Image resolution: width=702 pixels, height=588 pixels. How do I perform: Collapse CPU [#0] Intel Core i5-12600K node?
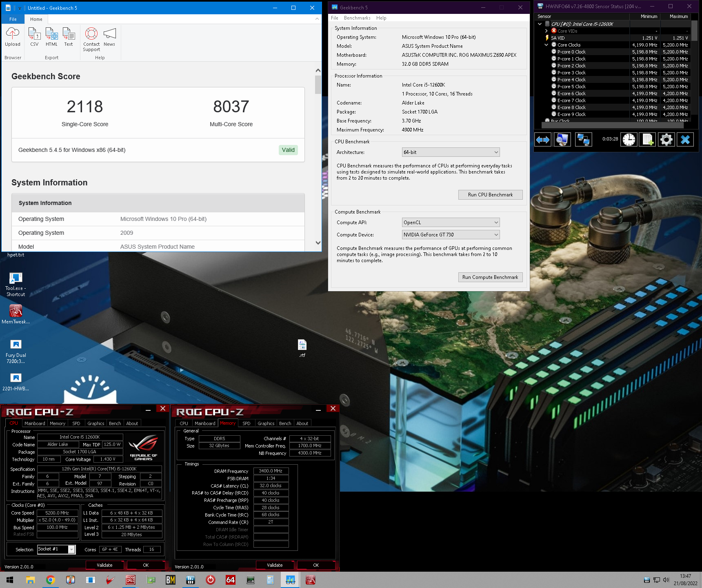coord(540,24)
